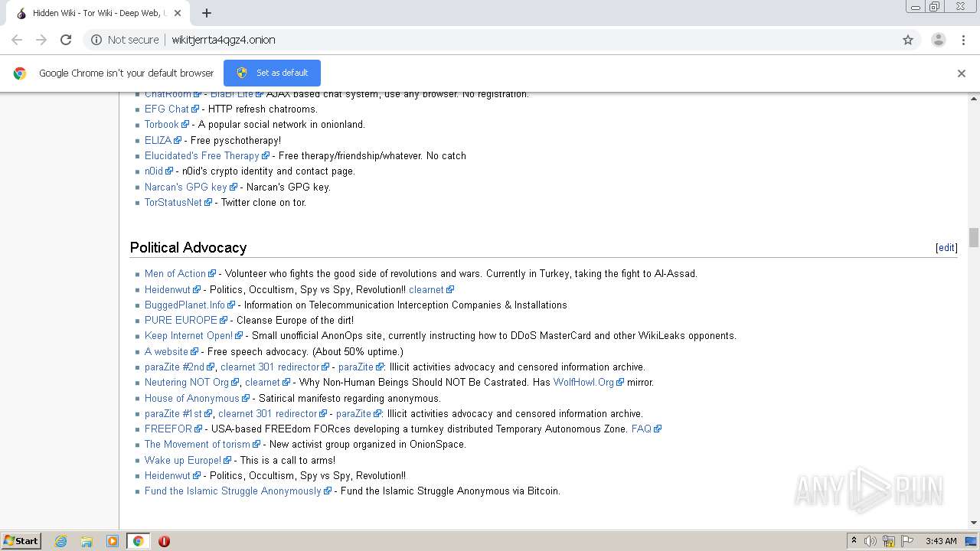Screen dimensions: 980x551
Task: Select the Hidden Wiki - Tor Wiki tab
Action: [x=97, y=13]
